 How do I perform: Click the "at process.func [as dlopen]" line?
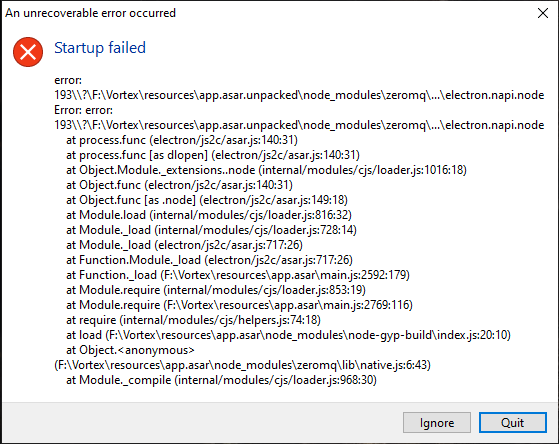click(213, 155)
